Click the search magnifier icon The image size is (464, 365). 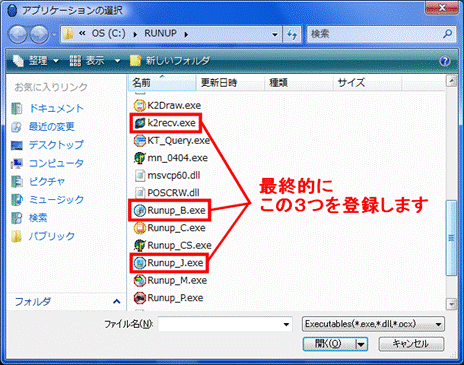[448, 34]
